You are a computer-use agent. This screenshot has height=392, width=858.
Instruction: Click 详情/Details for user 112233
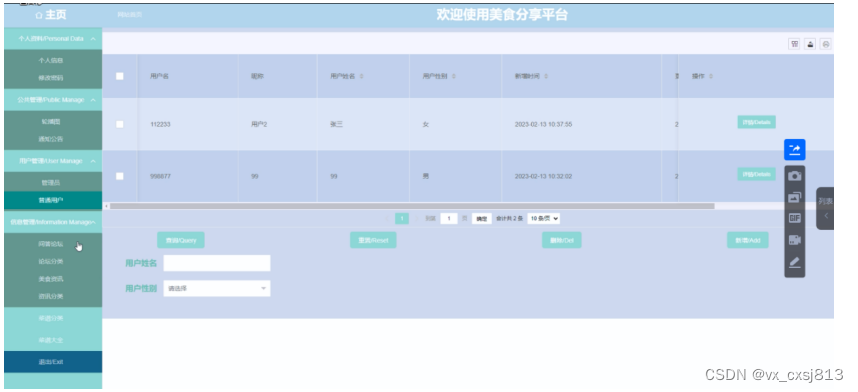pyautogui.click(x=756, y=122)
